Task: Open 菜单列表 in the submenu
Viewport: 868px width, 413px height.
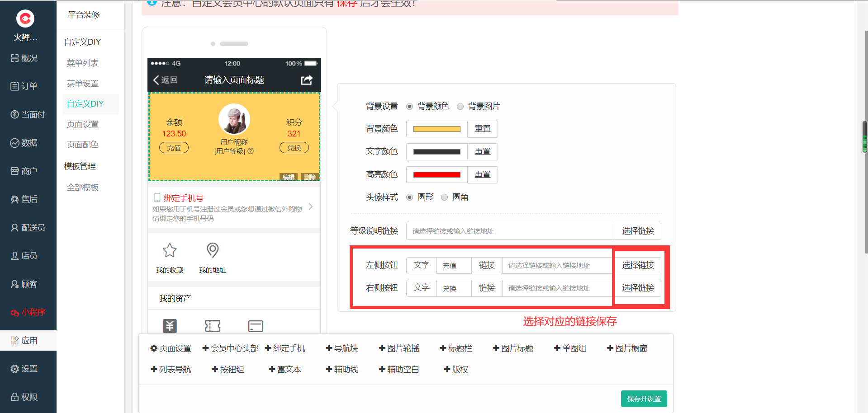Action: pyautogui.click(x=83, y=63)
